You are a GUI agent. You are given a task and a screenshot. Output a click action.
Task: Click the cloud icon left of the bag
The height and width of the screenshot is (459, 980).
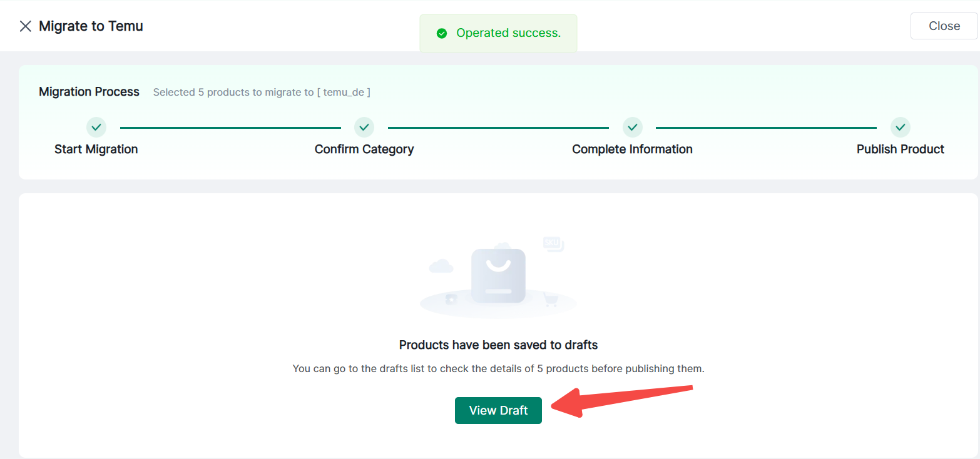click(441, 266)
